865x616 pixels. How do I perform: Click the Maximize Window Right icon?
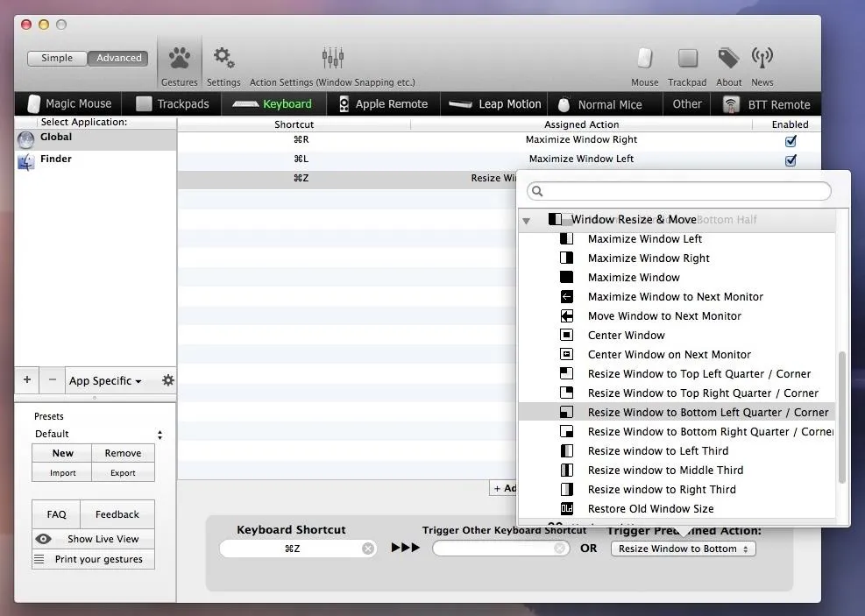click(566, 258)
